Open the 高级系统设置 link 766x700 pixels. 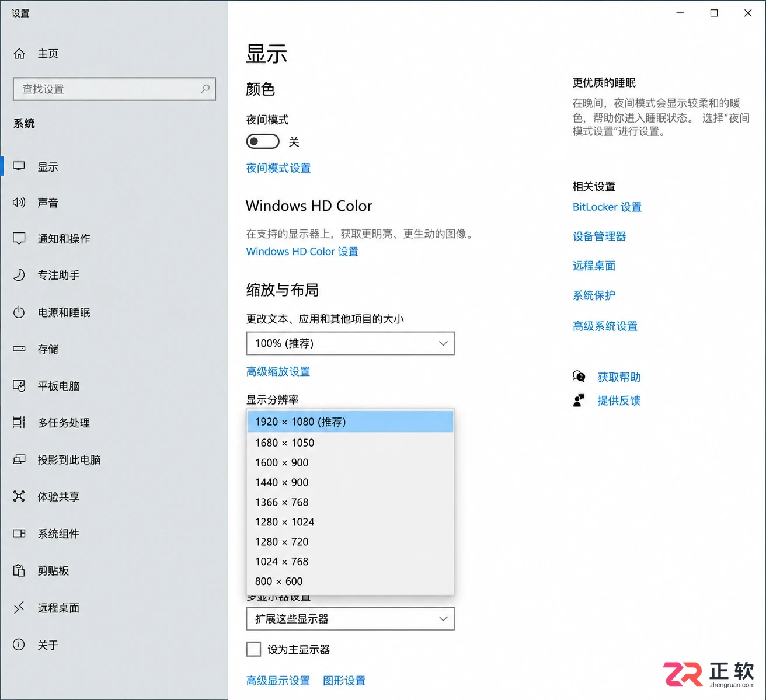605,326
